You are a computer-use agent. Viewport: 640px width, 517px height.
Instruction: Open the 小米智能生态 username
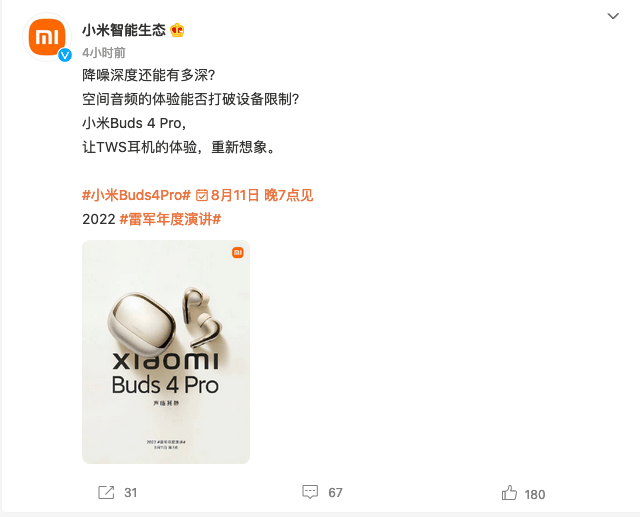pos(124,30)
